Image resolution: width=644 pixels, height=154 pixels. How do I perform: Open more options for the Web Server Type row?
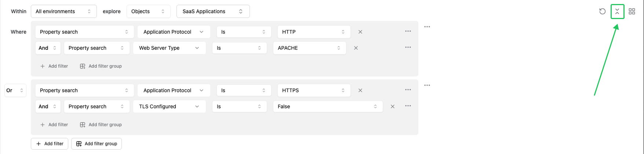[x=408, y=48]
